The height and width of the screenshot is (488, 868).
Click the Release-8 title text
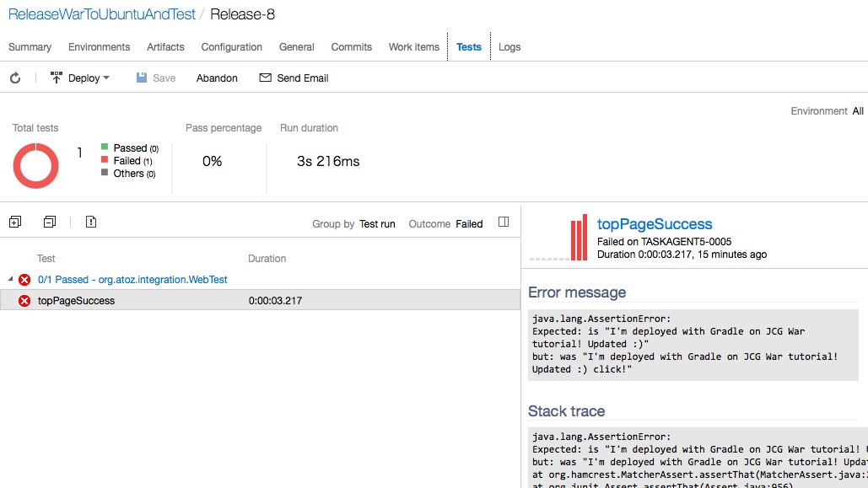click(x=242, y=14)
